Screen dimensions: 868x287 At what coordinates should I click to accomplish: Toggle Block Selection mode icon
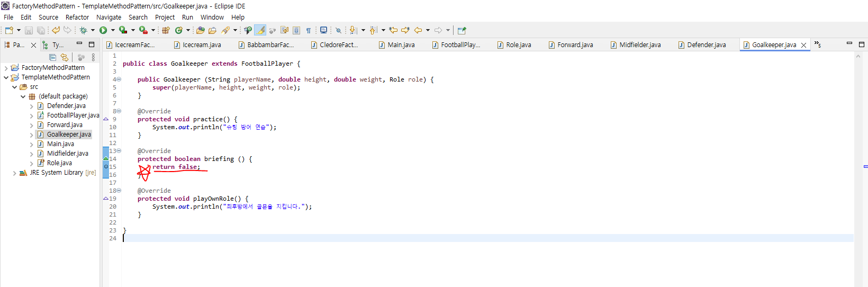(x=296, y=30)
